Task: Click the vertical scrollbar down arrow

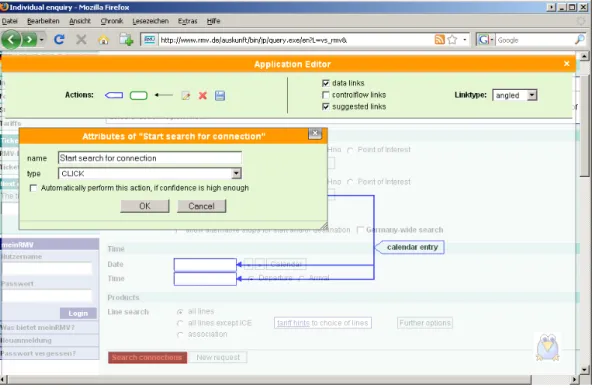Action: 584,370
